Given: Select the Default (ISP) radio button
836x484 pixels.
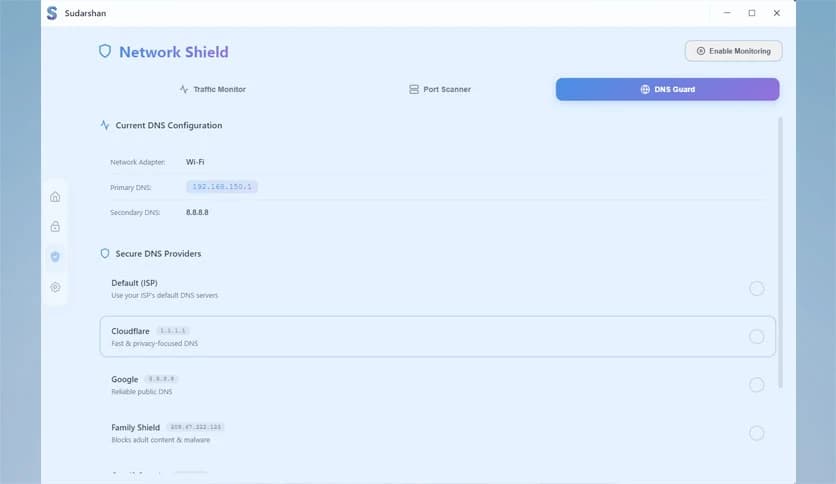Looking at the screenshot, I should point(756,288).
